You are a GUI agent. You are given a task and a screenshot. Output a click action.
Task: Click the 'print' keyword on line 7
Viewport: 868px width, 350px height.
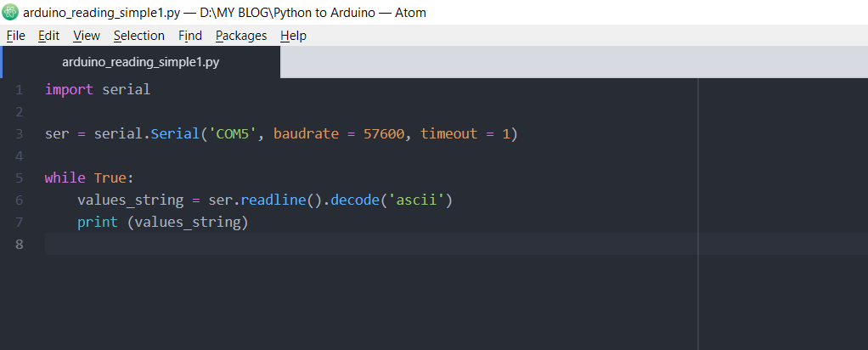98,223
